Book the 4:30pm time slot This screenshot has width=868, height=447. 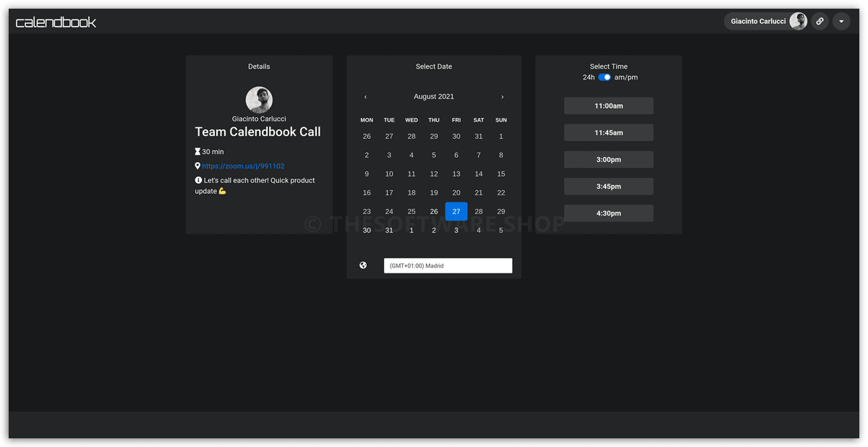608,213
